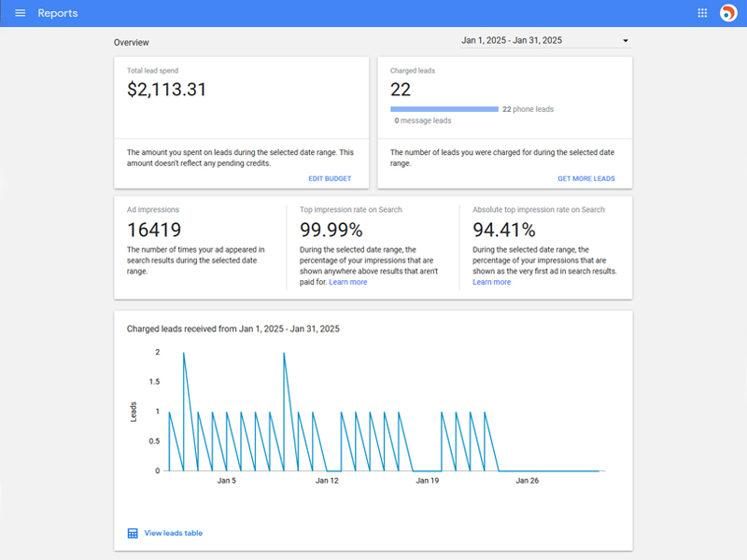Expand the date range dropdown arrow
This screenshot has height=560, width=747.
(626, 41)
